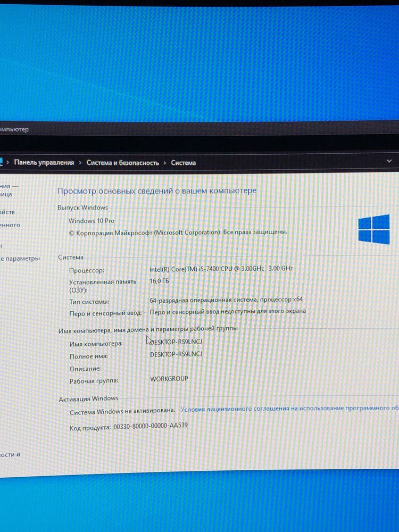Open the license terms link "Условия лицензионного соглашения"
The width and height of the screenshot is (399, 532).
[289, 409]
